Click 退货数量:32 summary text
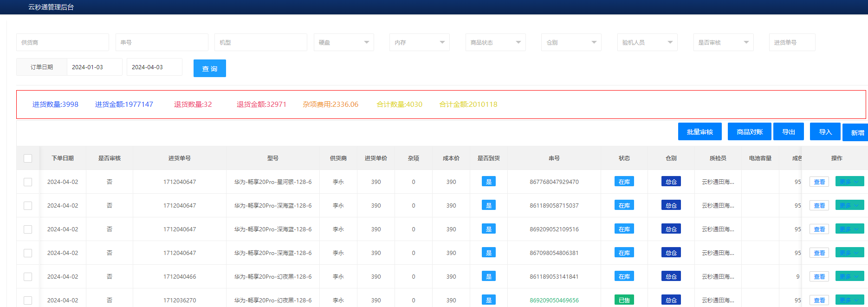 193,105
